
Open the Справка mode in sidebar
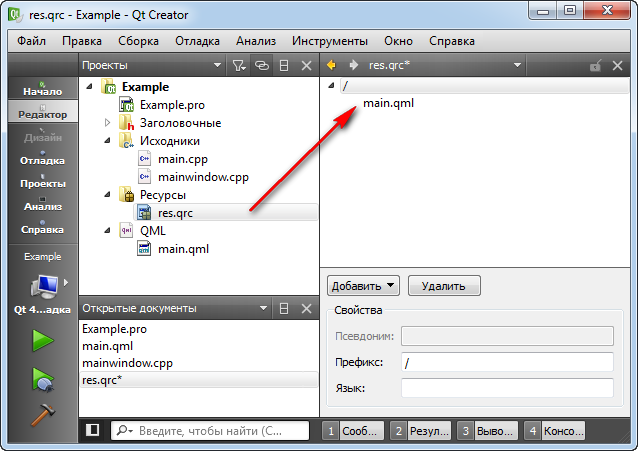(x=43, y=227)
